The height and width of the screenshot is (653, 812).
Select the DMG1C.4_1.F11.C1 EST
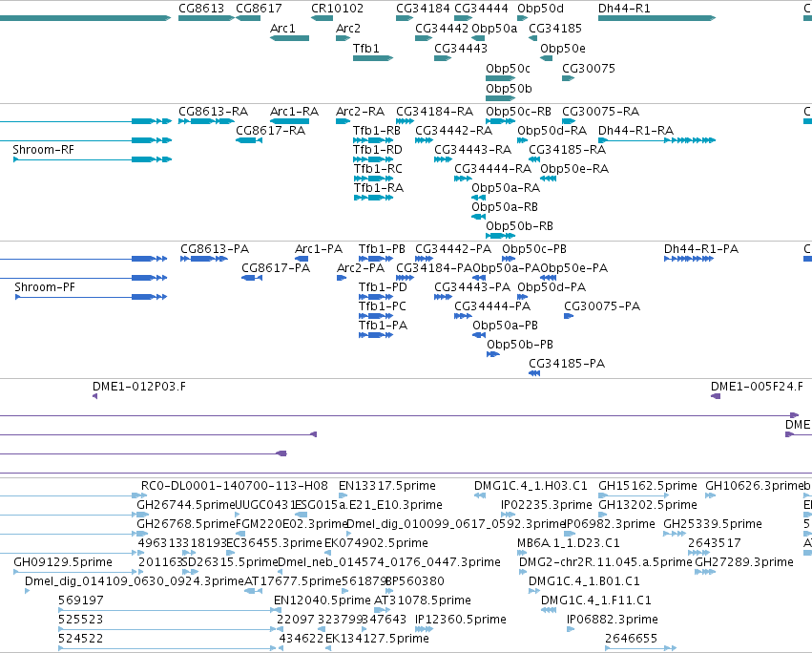[549, 610]
